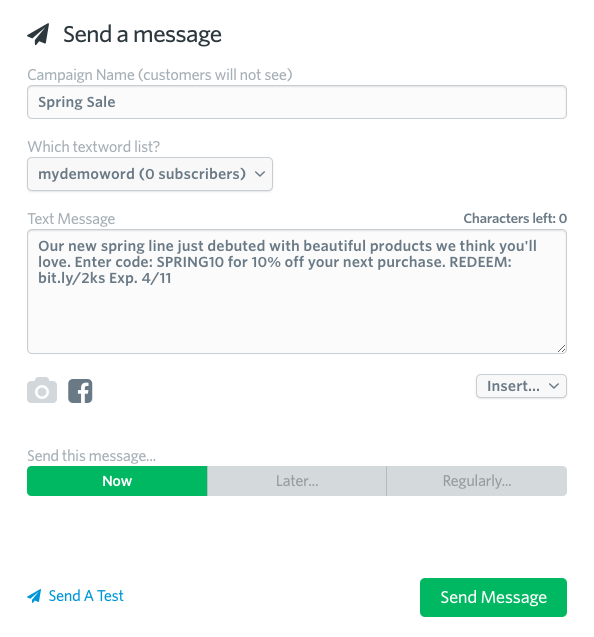Switch to the Regularly... sending option

[x=477, y=481]
